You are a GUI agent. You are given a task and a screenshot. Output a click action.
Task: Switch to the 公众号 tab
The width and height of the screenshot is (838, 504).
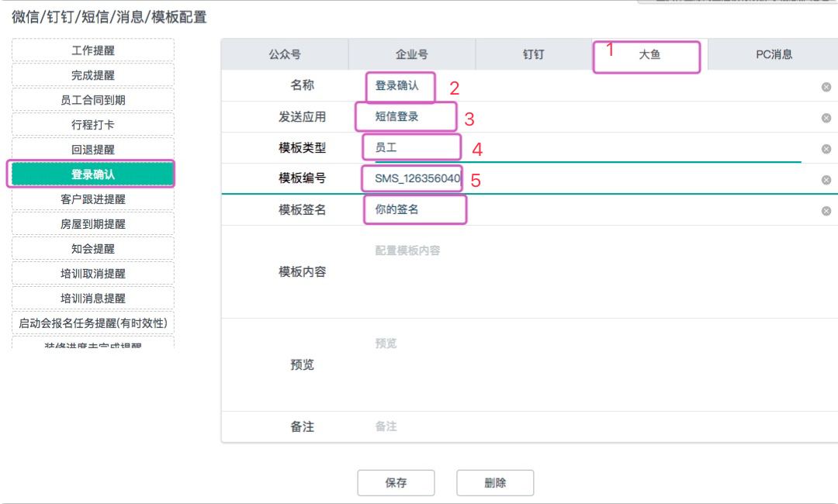285,54
